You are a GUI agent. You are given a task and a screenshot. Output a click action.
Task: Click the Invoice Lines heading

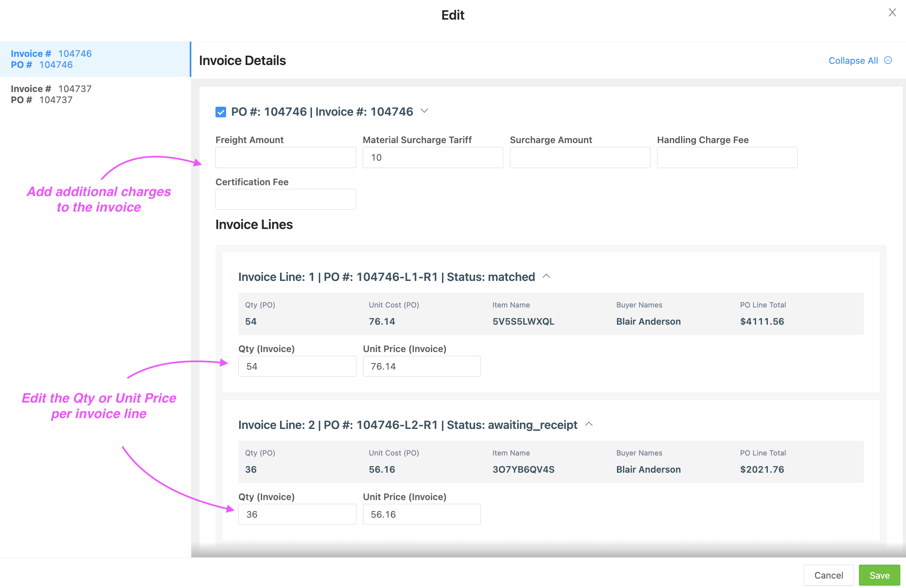pyautogui.click(x=254, y=224)
